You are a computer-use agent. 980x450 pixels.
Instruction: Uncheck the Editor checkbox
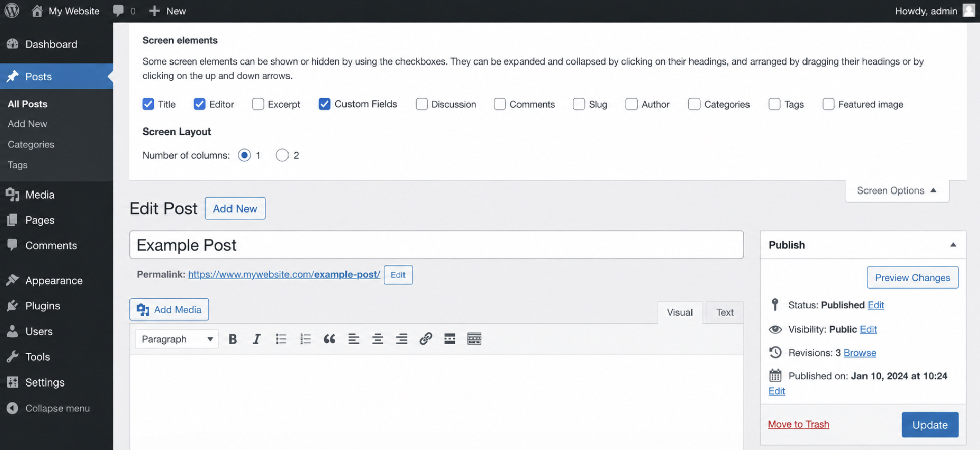point(200,104)
